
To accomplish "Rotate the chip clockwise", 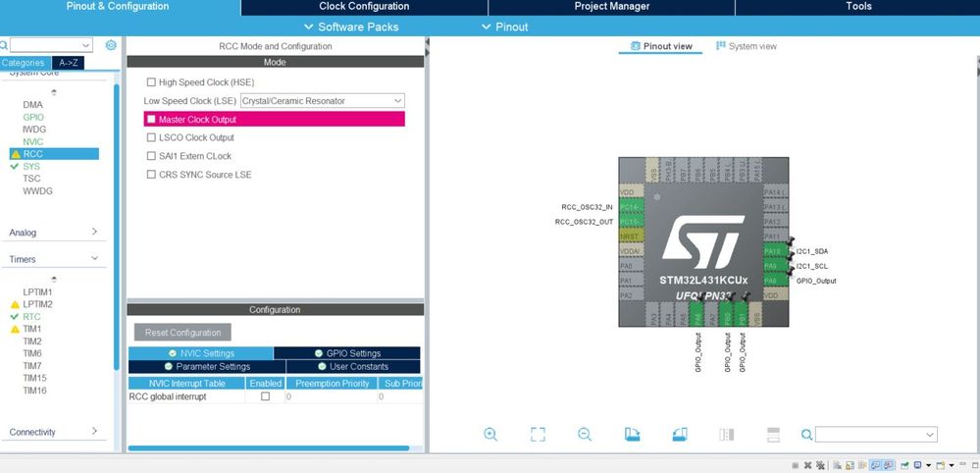I will coord(632,435).
